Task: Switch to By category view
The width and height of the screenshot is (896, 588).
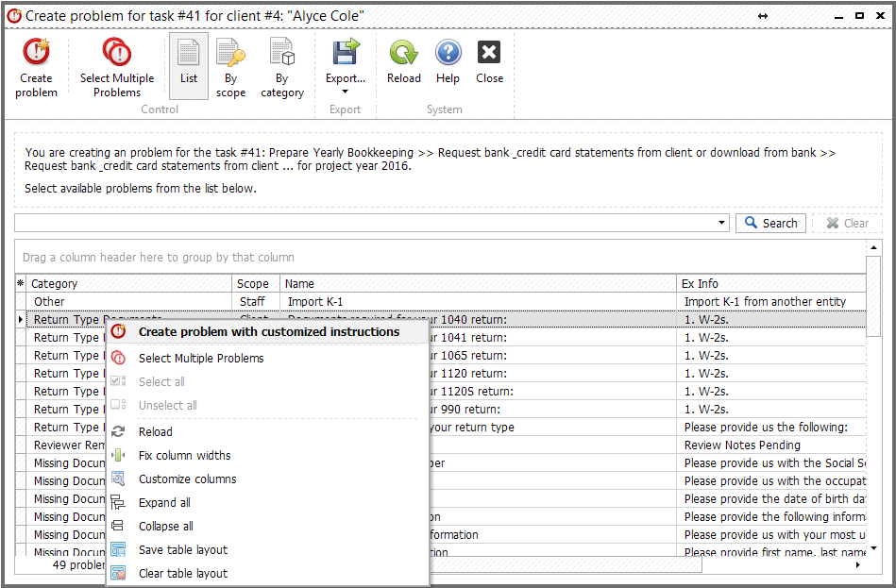Action: [x=282, y=66]
